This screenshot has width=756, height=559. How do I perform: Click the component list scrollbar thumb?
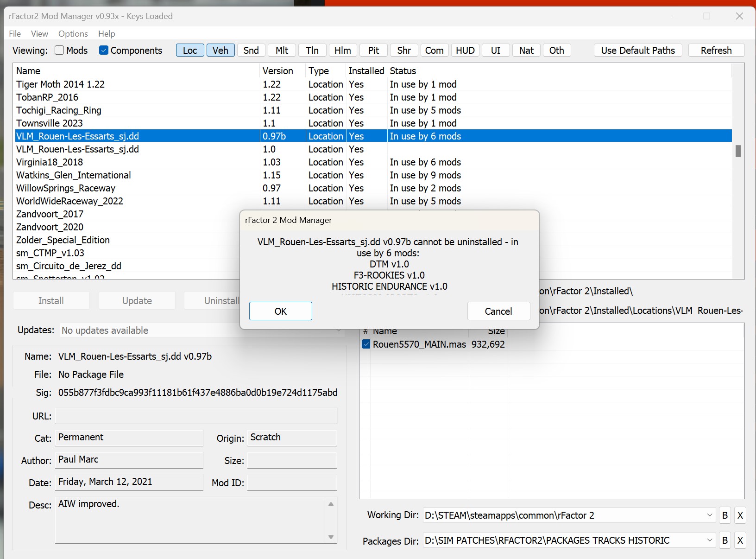[x=738, y=151]
